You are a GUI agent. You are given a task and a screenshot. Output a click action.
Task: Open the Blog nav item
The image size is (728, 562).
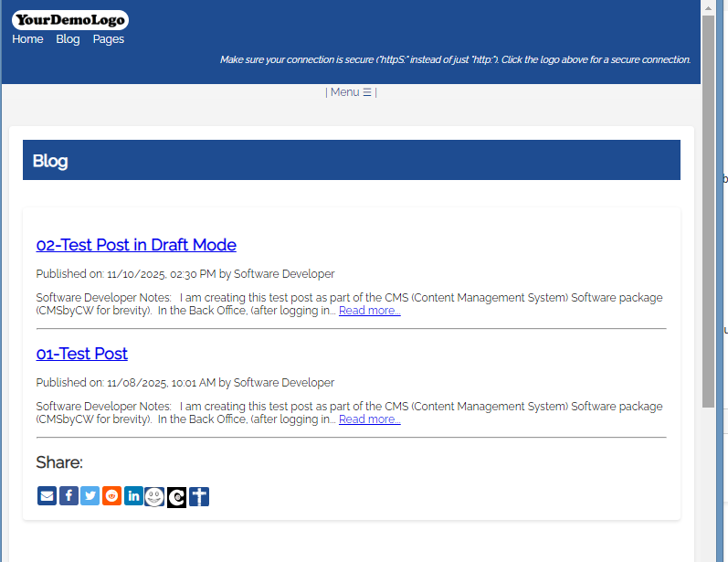(x=68, y=39)
